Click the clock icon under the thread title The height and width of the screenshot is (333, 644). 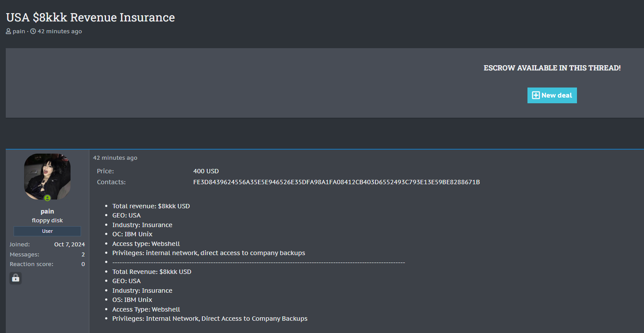pos(33,32)
